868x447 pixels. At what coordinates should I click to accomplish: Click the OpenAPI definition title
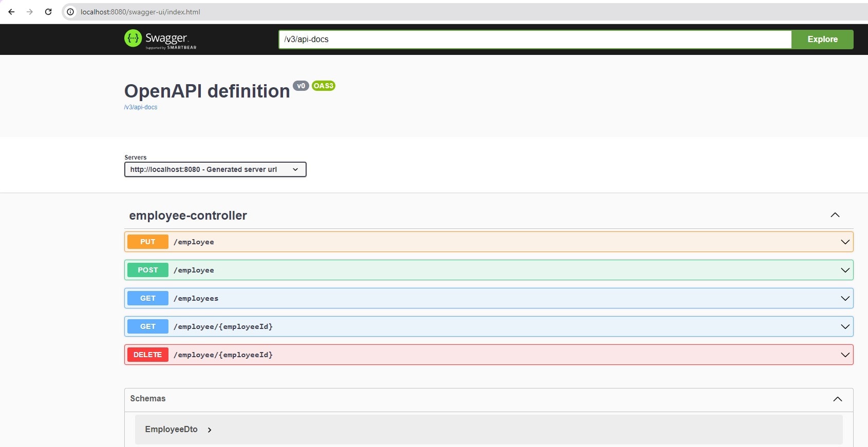point(207,91)
